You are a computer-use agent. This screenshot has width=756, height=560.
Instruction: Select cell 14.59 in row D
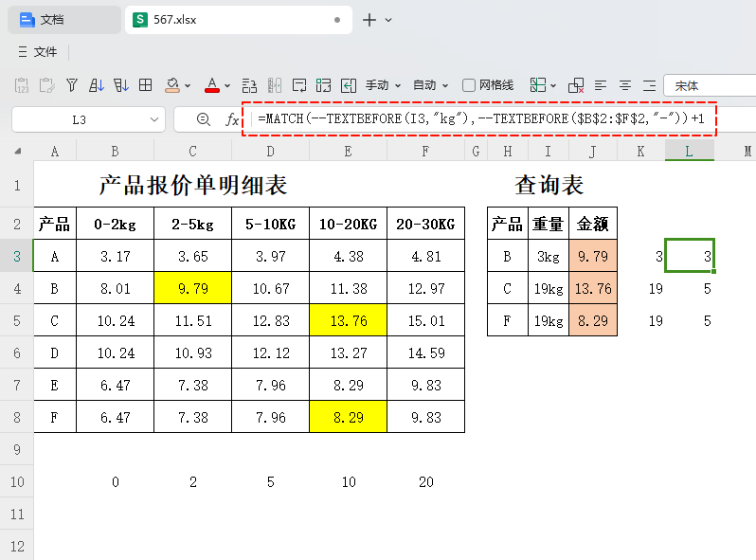[425, 352]
